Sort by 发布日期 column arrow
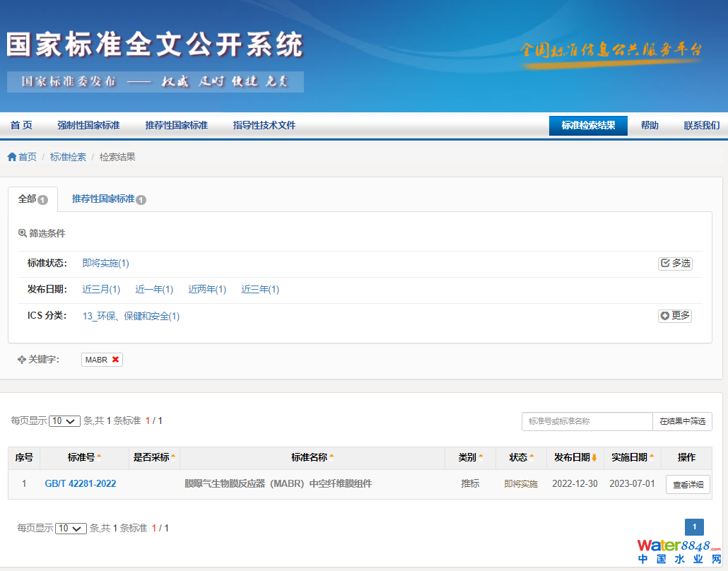This screenshot has height=571, width=728. click(594, 458)
